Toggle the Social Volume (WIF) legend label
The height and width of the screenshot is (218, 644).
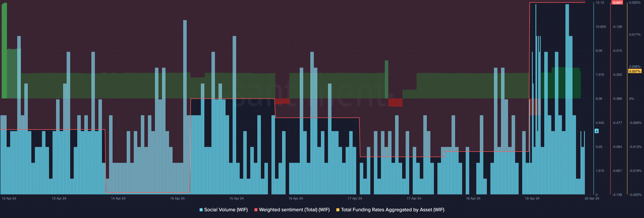tap(226, 210)
